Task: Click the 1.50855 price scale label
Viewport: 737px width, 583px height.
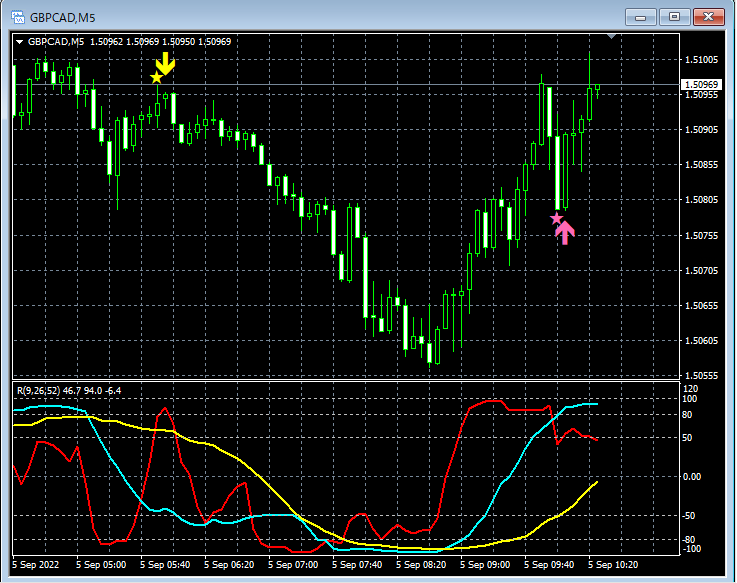Action: [701, 165]
